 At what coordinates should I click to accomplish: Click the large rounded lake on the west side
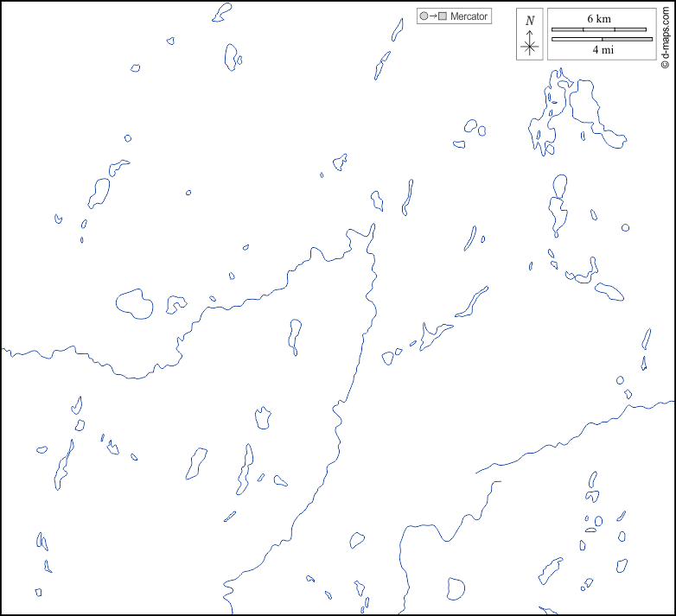coord(134,303)
